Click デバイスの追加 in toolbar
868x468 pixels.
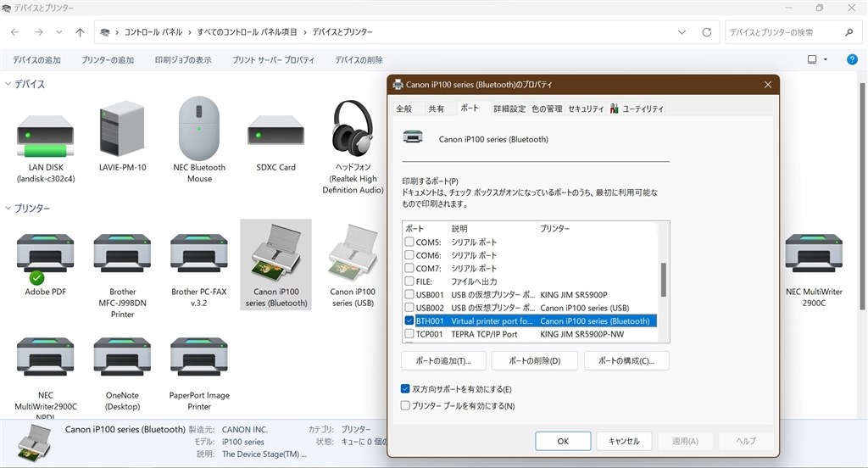click(x=36, y=60)
